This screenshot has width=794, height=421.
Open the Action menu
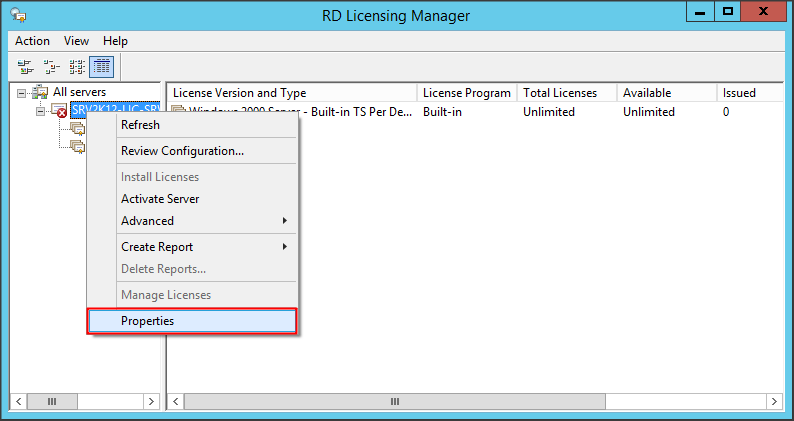tap(32, 41)
